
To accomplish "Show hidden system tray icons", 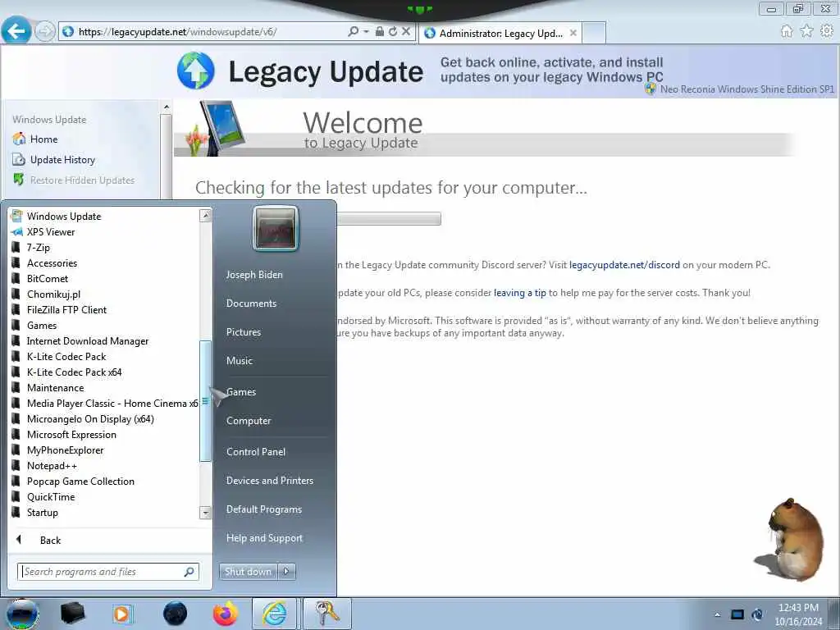I will [717, 615].
